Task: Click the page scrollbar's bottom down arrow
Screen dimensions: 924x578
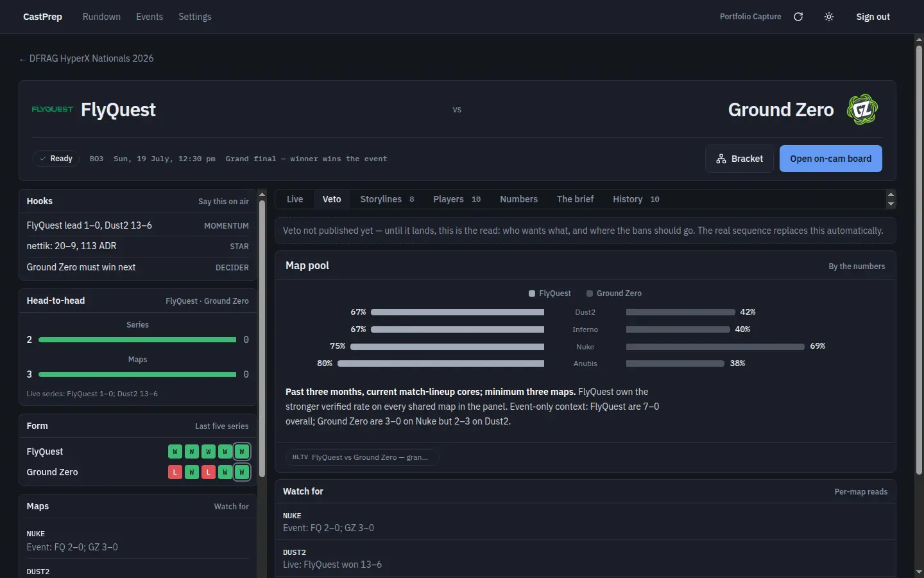Action: [x=919, y=572]
